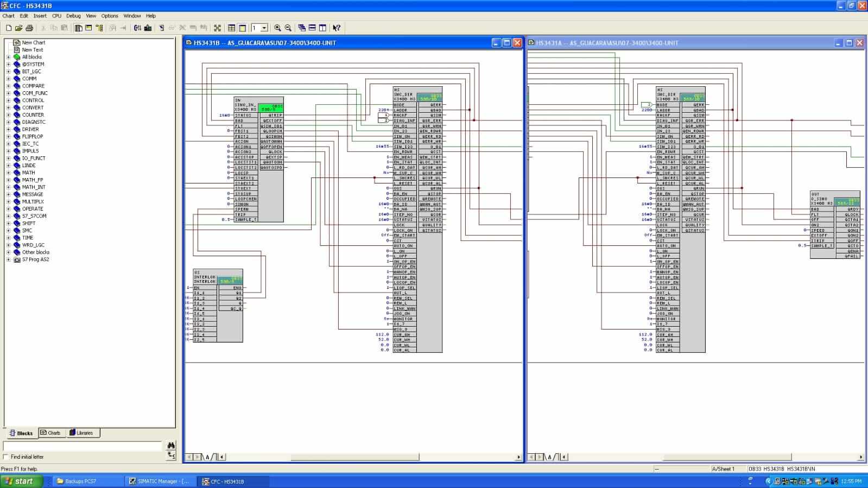Viewport: 868px width, 488px height.
Task: Click the Zoom In magnifier icon
Action: [x=277, y=28]
